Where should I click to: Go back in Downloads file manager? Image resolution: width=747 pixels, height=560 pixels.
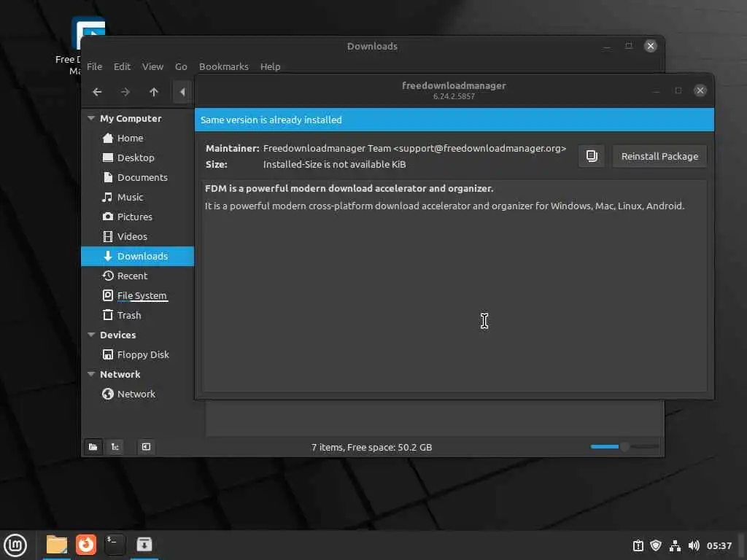point(97,92)
